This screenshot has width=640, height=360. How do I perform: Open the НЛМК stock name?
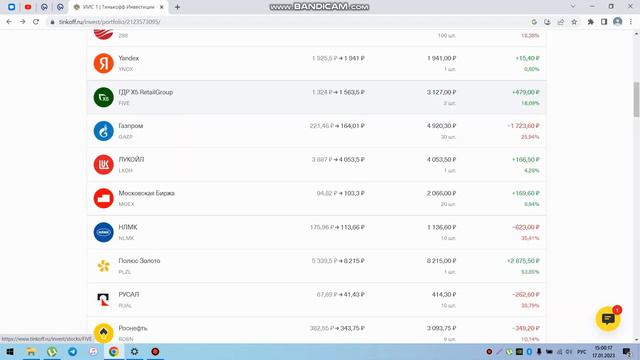pos(128,227)
